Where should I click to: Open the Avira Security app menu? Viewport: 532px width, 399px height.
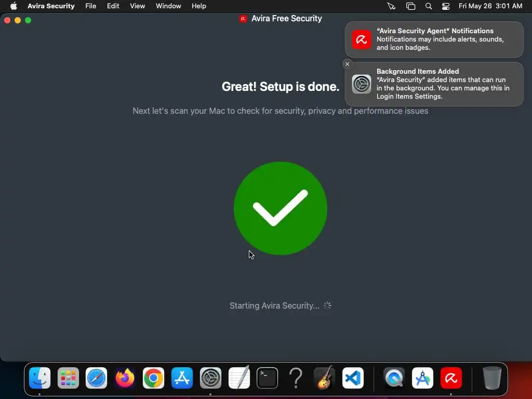click(51, 6)
